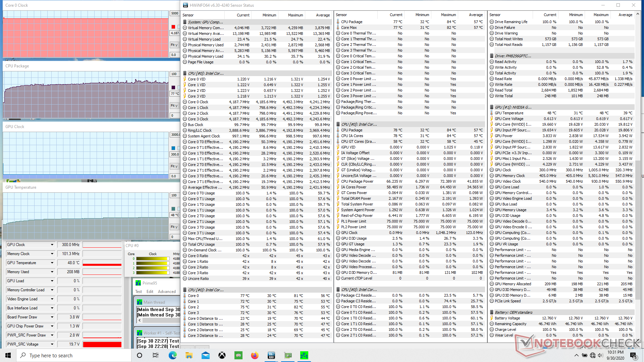Open the Memory Clock sensor dropdown
This screenshot has height=362, width=644.
(52, 254)
